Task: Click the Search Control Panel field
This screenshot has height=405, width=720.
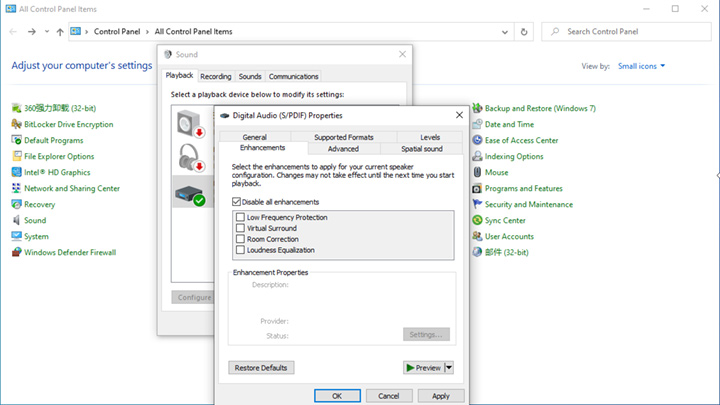Action: click(625, 32)
